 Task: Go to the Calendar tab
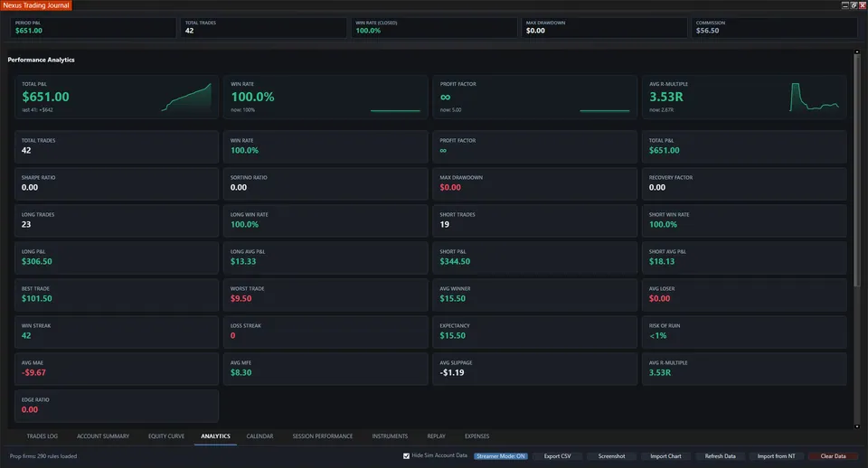(x=259, y=435)
